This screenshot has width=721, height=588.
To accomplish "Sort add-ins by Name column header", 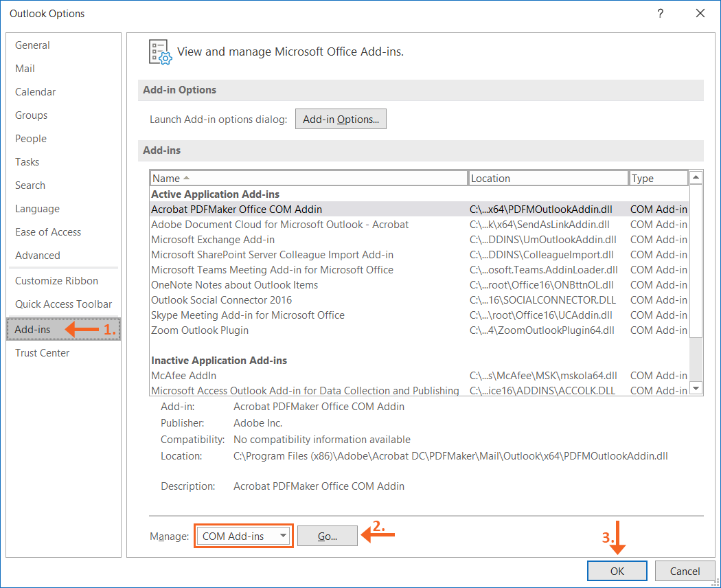I will (308, 179).
